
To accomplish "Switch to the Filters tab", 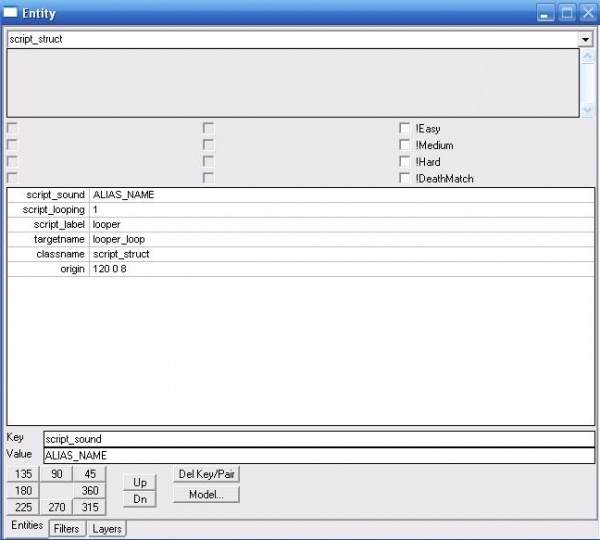I will pyautogui.click(x=67, y=528).
